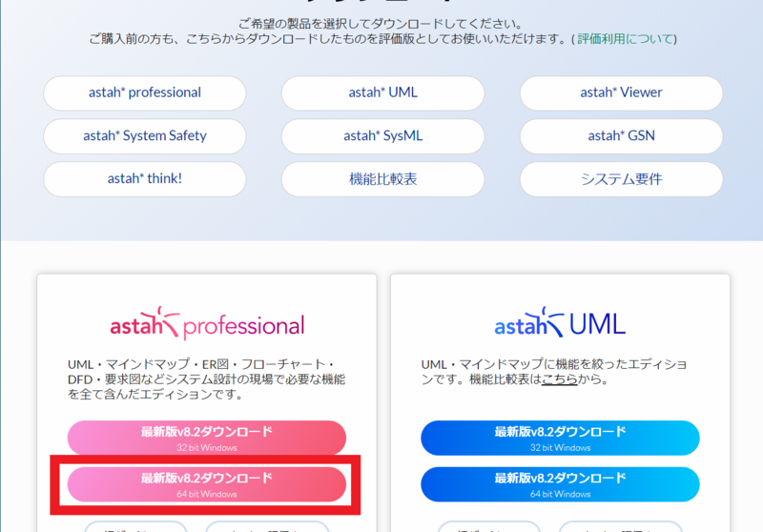Select the astah* UML product button
The width and height of the screenshot is (763, 532).
[383, 92]
